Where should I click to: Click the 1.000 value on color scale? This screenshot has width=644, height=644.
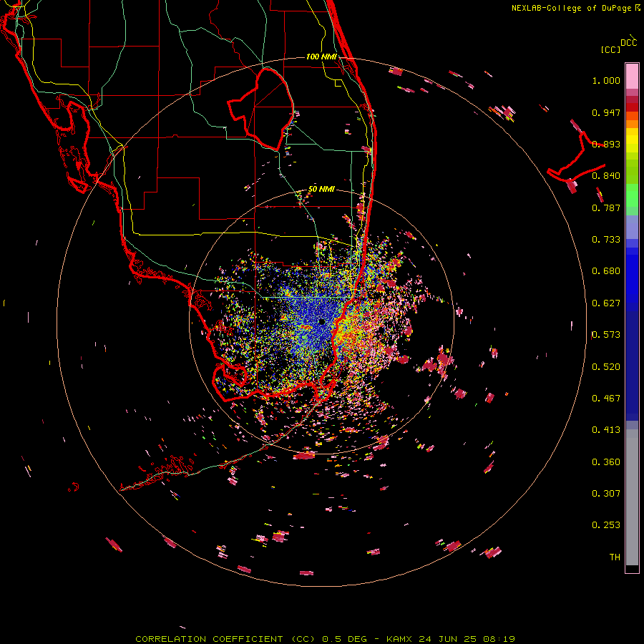pos(606,80)
